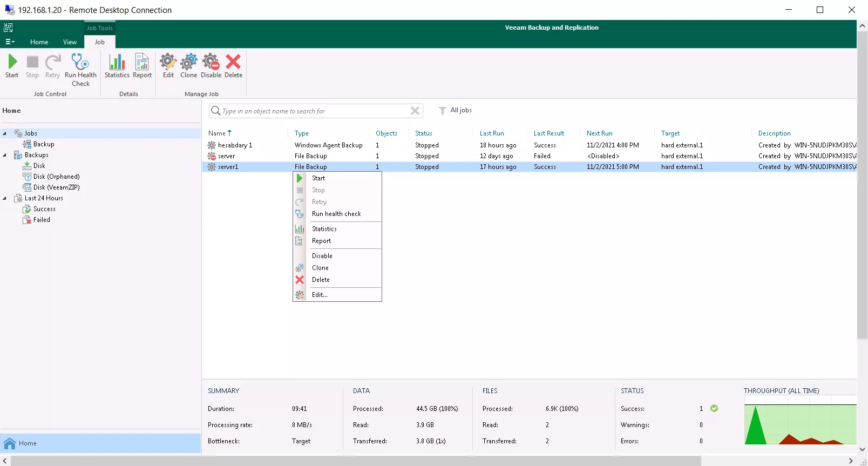This screenshot has height=466, width=868.
Task: Click the throughput all-time graph
Action: tap(801, 420)
